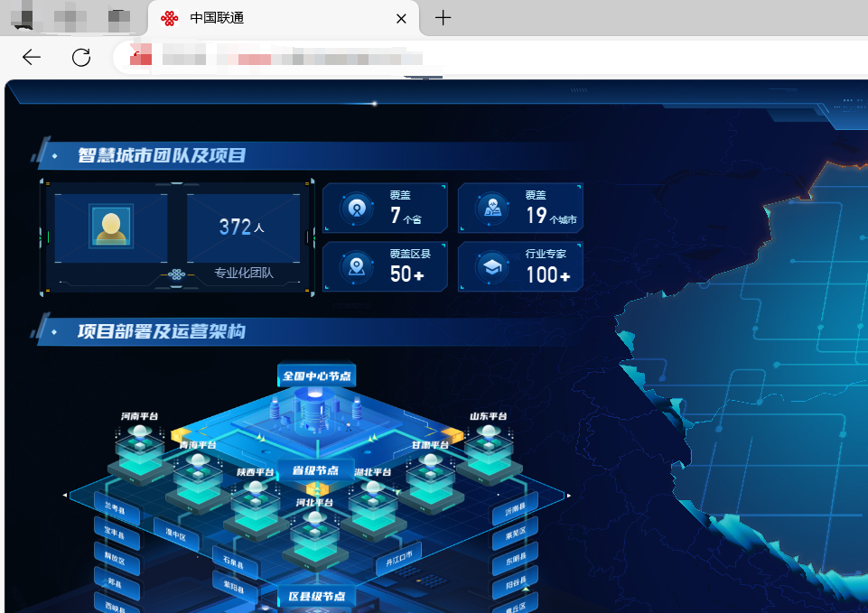Switch to the 中国联通 browser tab
The height and width of the screenshot is (613, 868).
tap(283, 18)
